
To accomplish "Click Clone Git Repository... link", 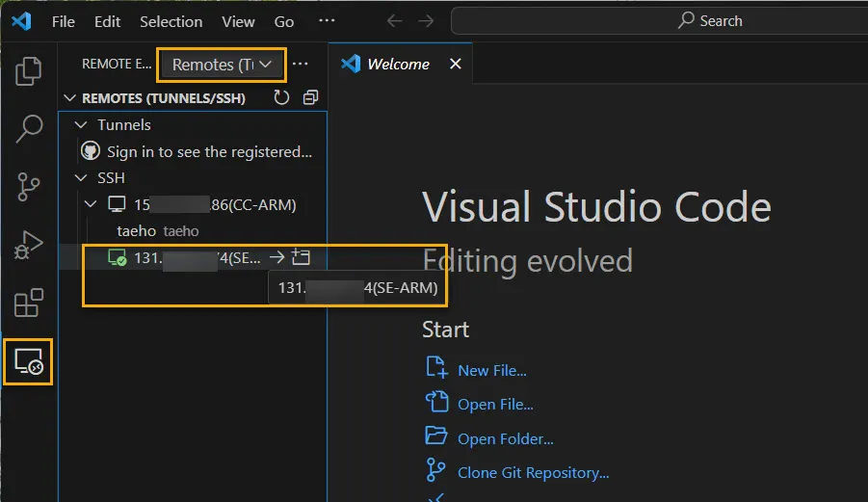I will (533, 473).
